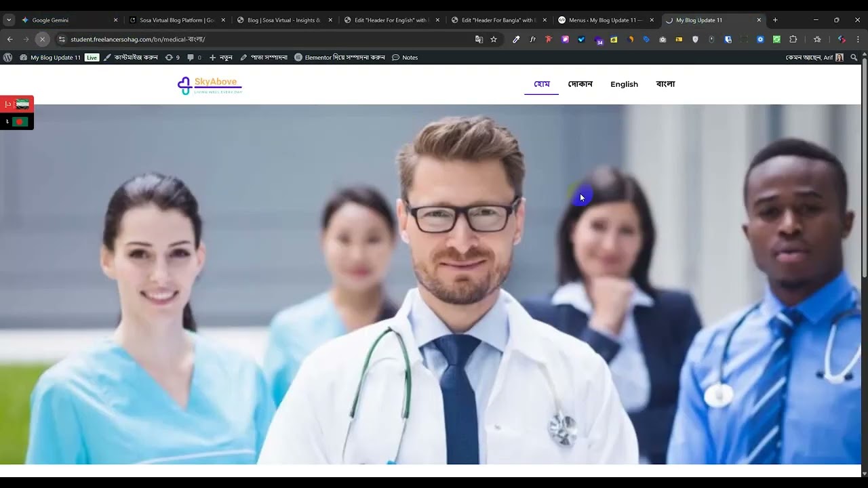
Task: Switch to Blog | Sosa Virtual Insights tab
Action: coord(283,20)
